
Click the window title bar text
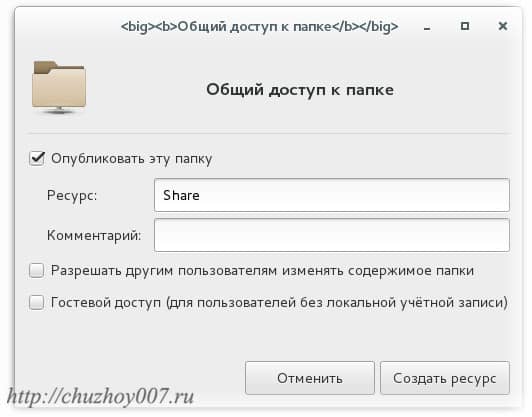[x=260, y=26]
